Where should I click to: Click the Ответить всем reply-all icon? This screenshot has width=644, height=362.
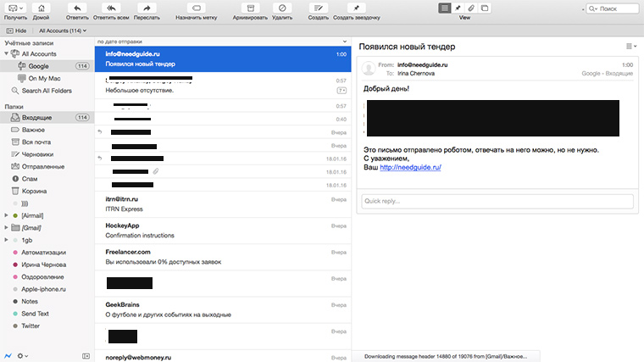pos(111,8)
